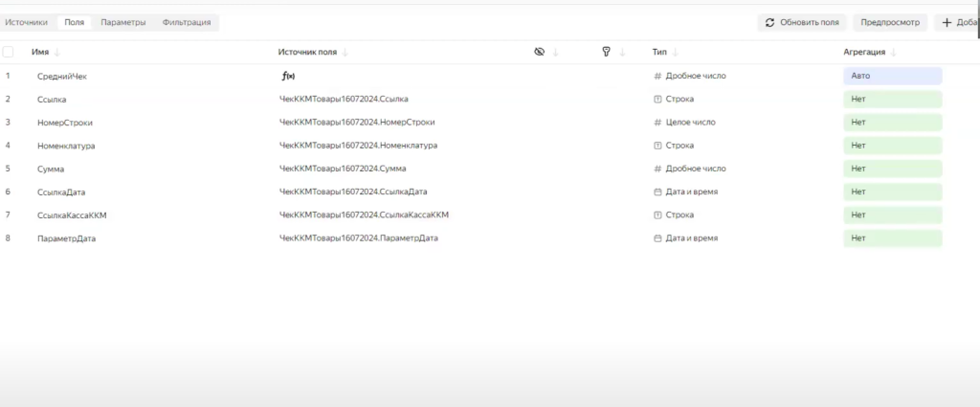Click the number type icon for Сумма
The width and height of the screenshot is (980, 407).
(657, 169)
